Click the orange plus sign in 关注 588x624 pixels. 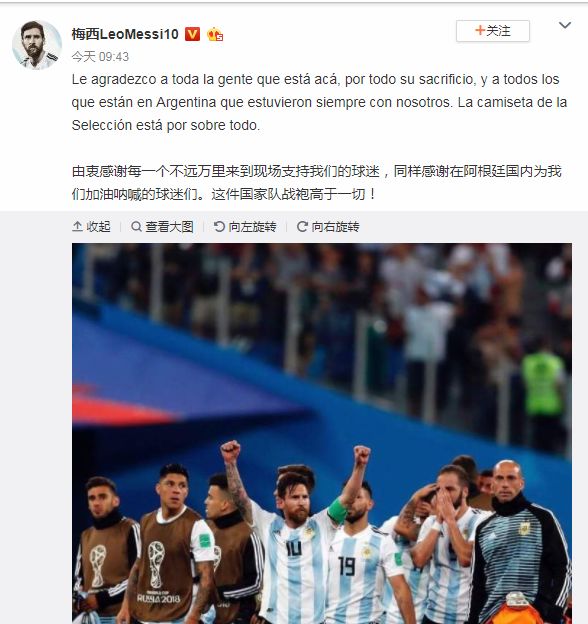480,31
